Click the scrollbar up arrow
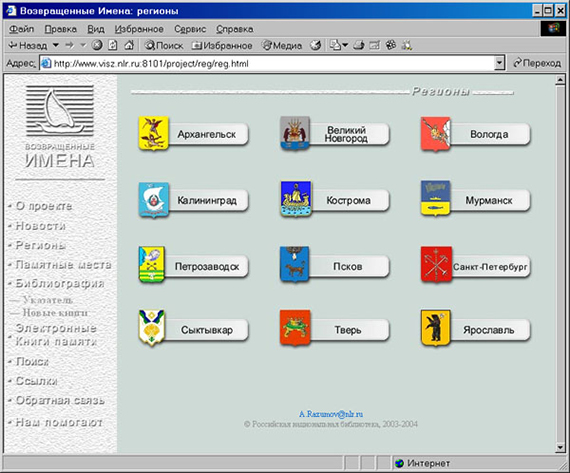The image size is (570, 473). [x=560, y=80]
